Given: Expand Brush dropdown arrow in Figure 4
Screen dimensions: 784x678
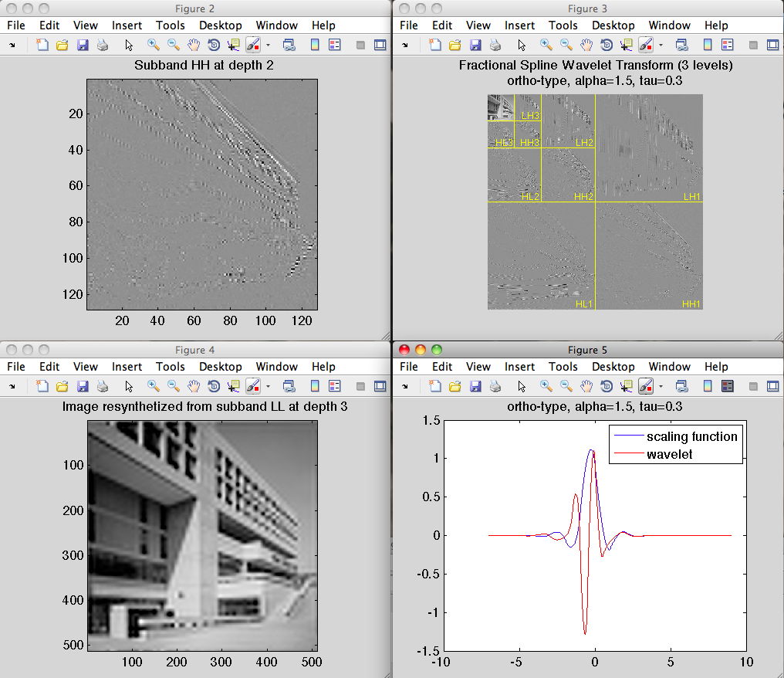Looking at the screenshot, I should [267, 386].
